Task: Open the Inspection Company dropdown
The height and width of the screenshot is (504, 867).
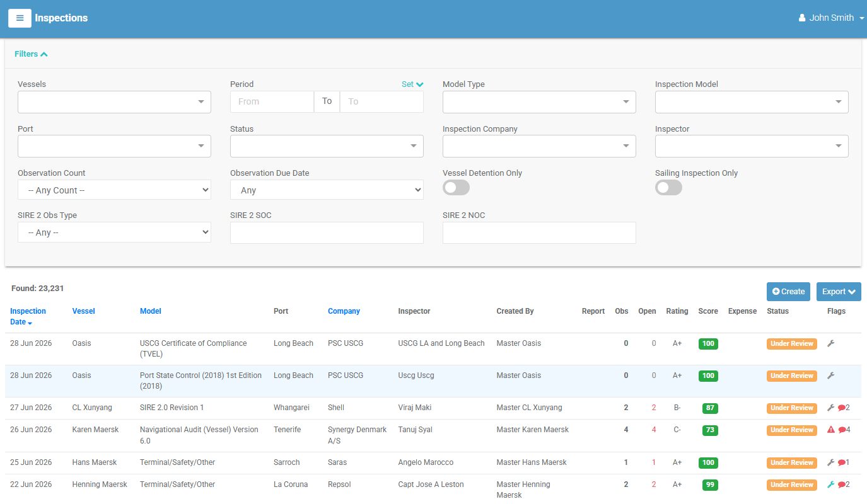Action: click(539, 146)
